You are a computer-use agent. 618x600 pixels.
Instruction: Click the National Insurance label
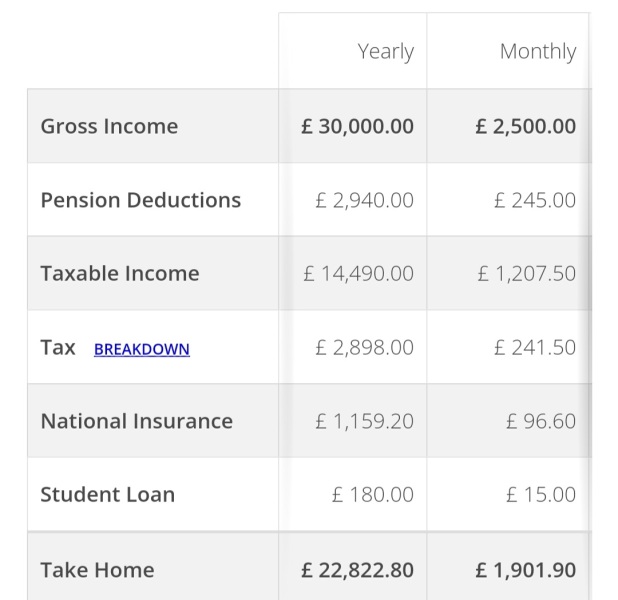137,421
